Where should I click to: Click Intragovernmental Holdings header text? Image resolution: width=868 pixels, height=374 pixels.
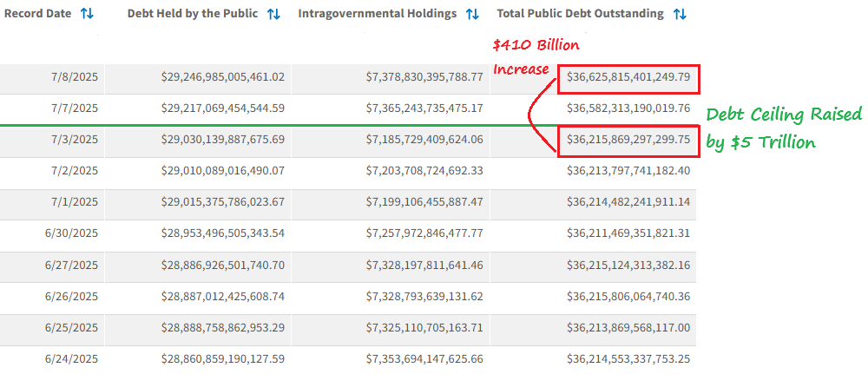pos(378,14)
